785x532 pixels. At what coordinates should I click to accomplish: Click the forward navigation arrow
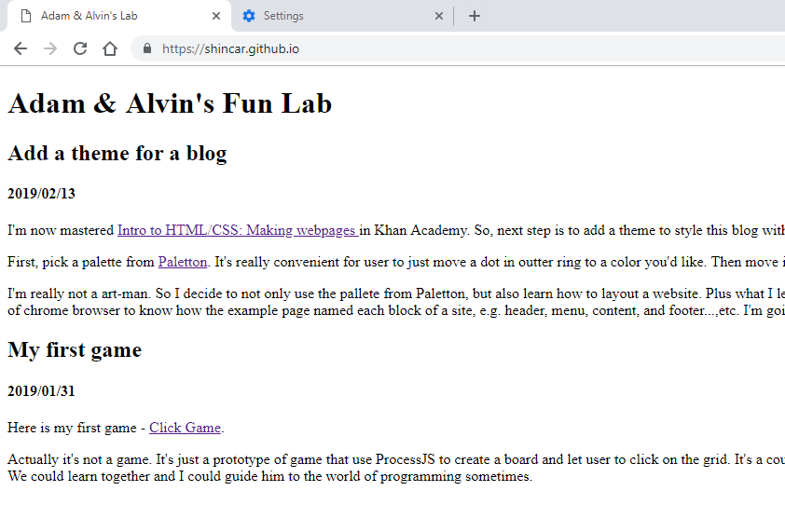click(50, 48)
